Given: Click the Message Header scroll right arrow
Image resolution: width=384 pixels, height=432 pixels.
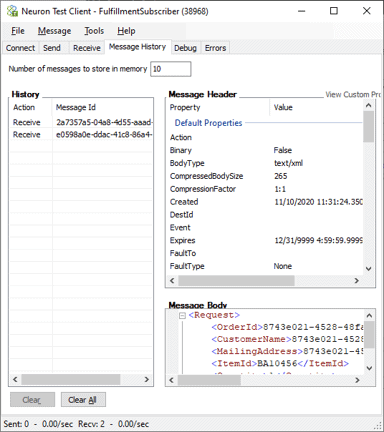Looking at the screenshot, I should click(356, 281).
